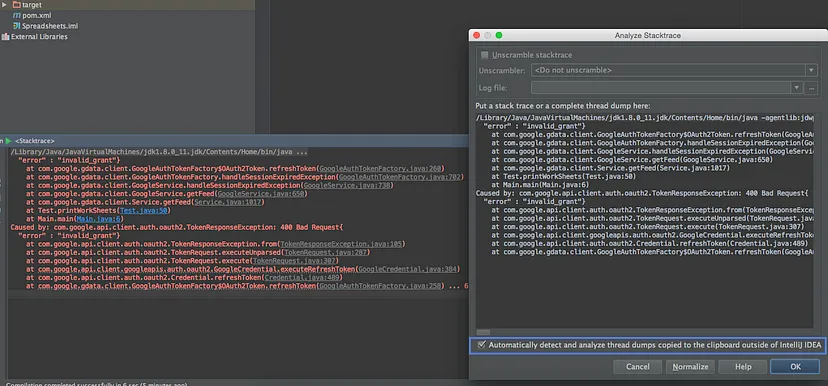This screenshot has width=828, height=386.
Task: Open TokenRequest.java:307 link in console
Action: coord(293,261)
